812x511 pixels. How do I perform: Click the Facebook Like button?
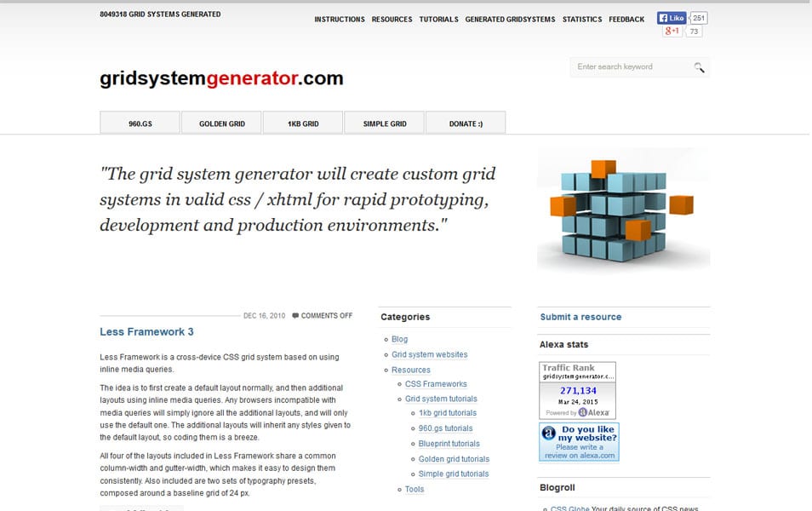pyautogui.click(x=672, y=18)
